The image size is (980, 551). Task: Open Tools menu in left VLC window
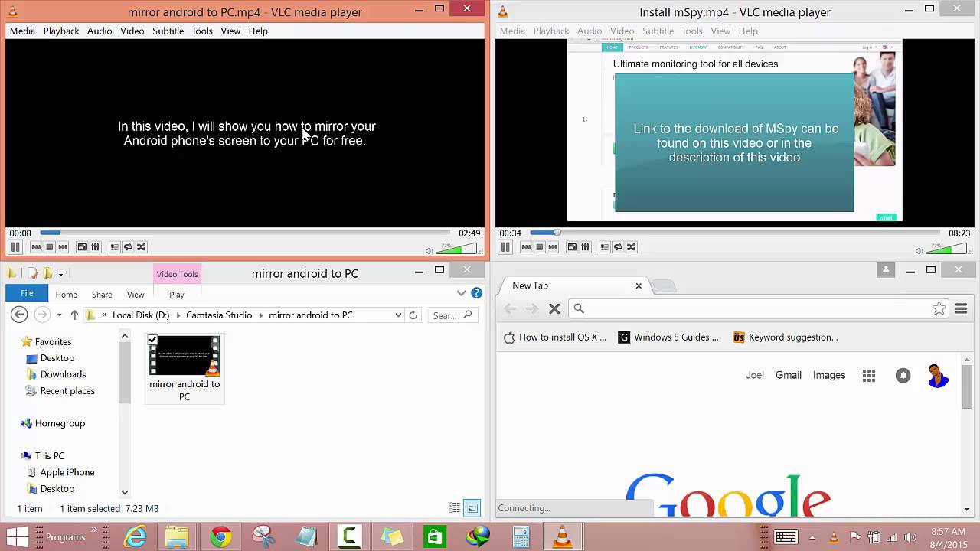click(202, 31)
